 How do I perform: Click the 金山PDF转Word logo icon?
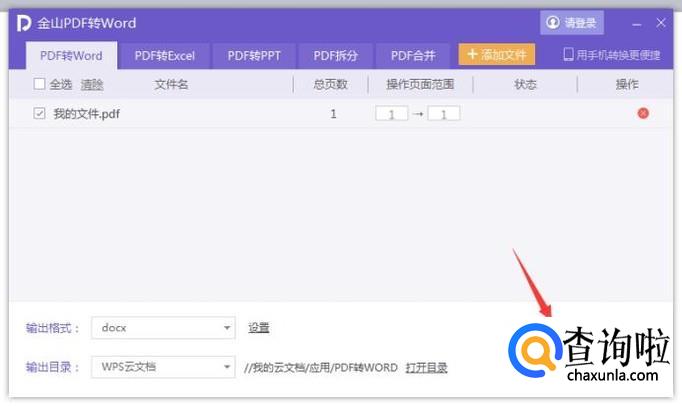point(23,23)
